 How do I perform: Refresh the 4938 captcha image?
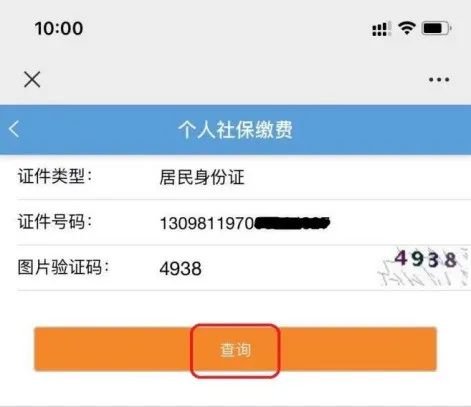(423, 267)
